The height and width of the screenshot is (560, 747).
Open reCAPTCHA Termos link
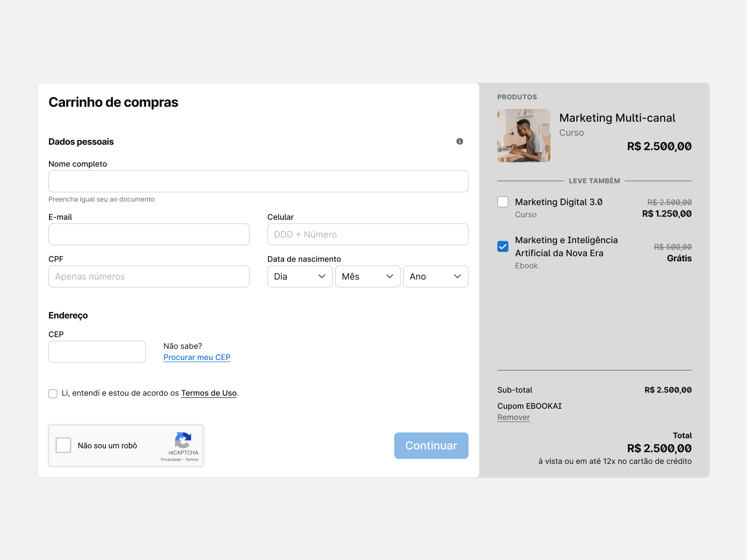[192, 459]
